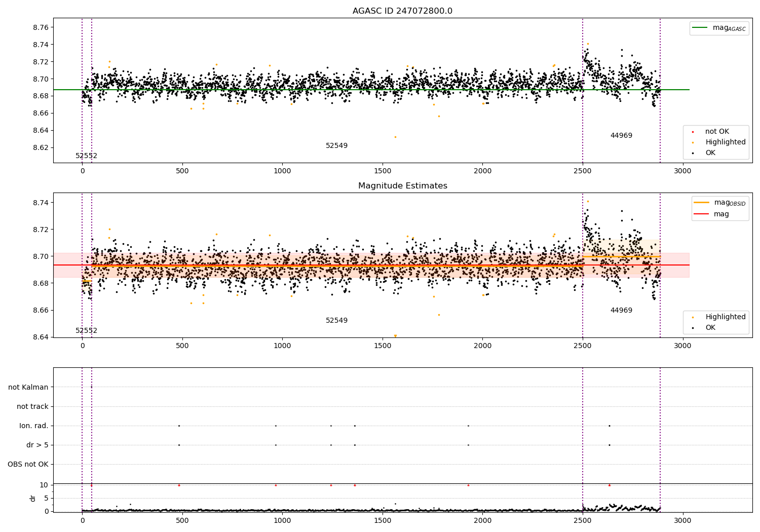Click the orange outlier point near 8.63 in top plot
This screenshot has height=532, width=760.
pos(396,137)
